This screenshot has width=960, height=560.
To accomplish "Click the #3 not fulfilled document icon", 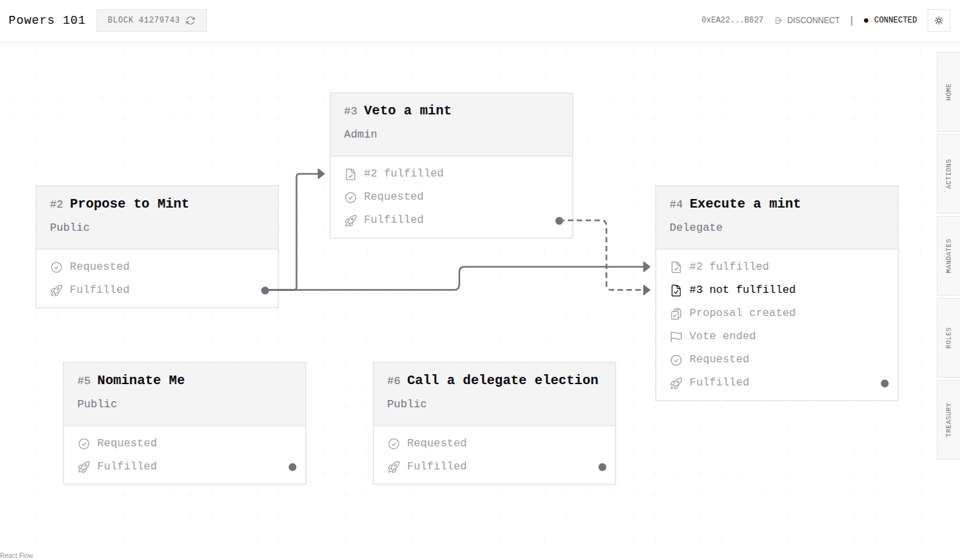I will (x=676, y=290).
